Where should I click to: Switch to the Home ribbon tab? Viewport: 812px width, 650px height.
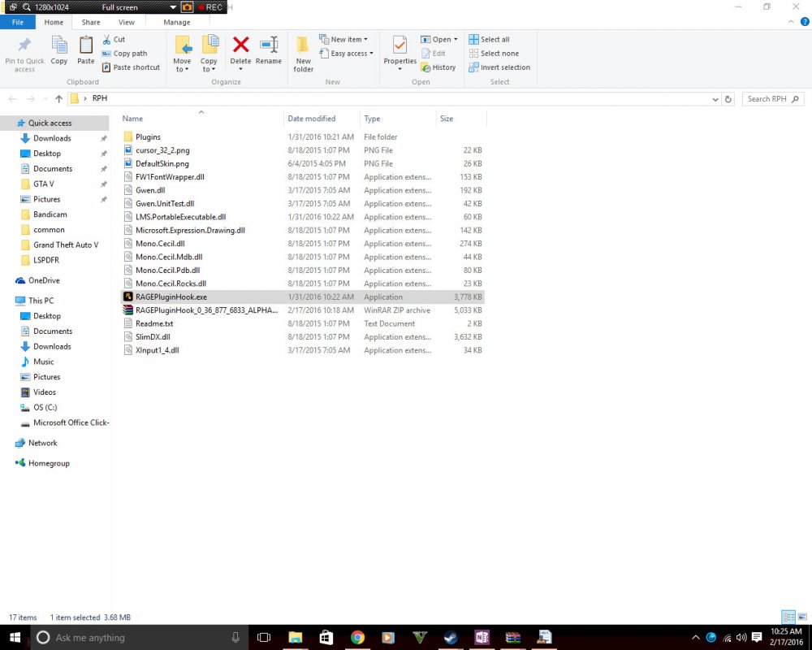[x=54, y=22]
